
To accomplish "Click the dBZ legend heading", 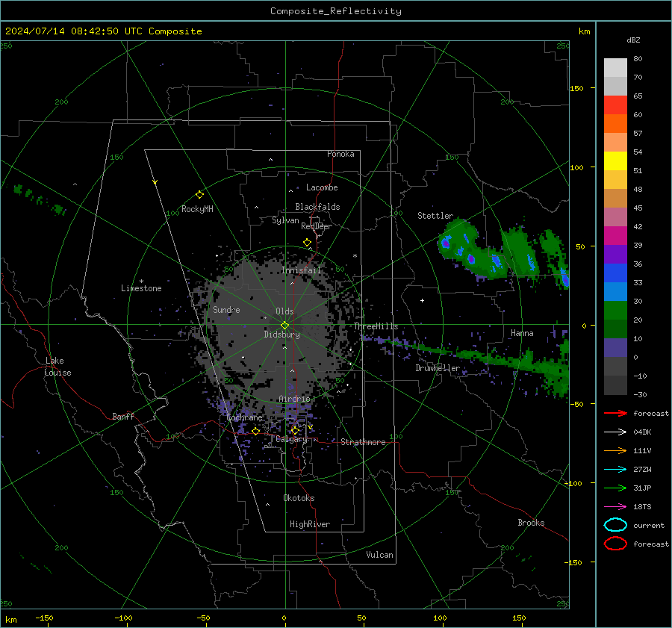I will 633,40.
